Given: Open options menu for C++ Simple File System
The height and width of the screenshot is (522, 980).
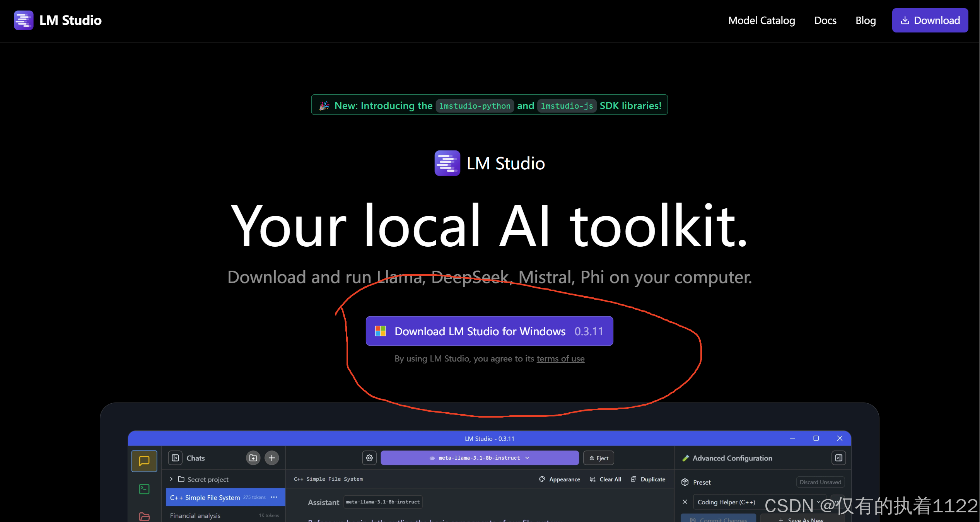Looking at the screenshot, I should coord(274,497).
